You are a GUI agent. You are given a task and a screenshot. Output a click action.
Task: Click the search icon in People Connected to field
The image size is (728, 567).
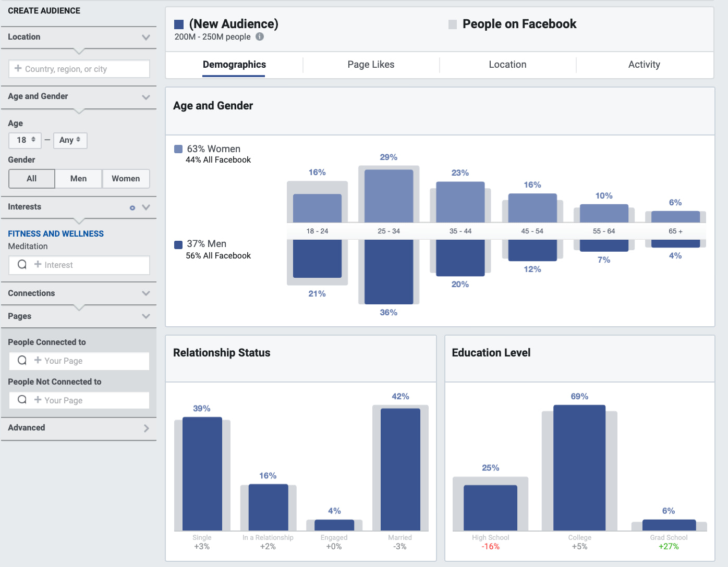pyautogui.click(x=21, y=361)
